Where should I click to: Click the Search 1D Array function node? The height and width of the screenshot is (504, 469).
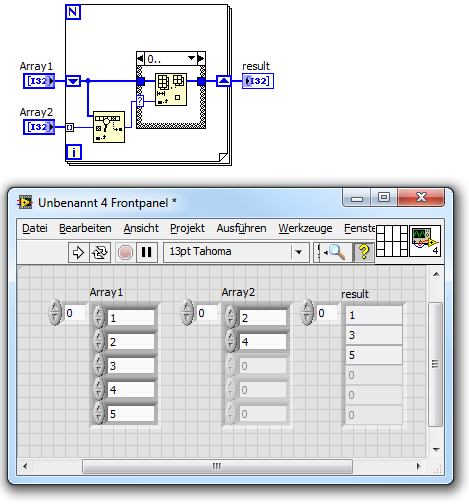[x=109, y=127]
